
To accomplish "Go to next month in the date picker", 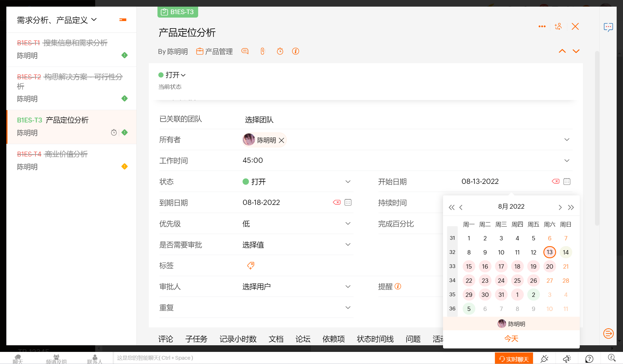I will 560,207.
